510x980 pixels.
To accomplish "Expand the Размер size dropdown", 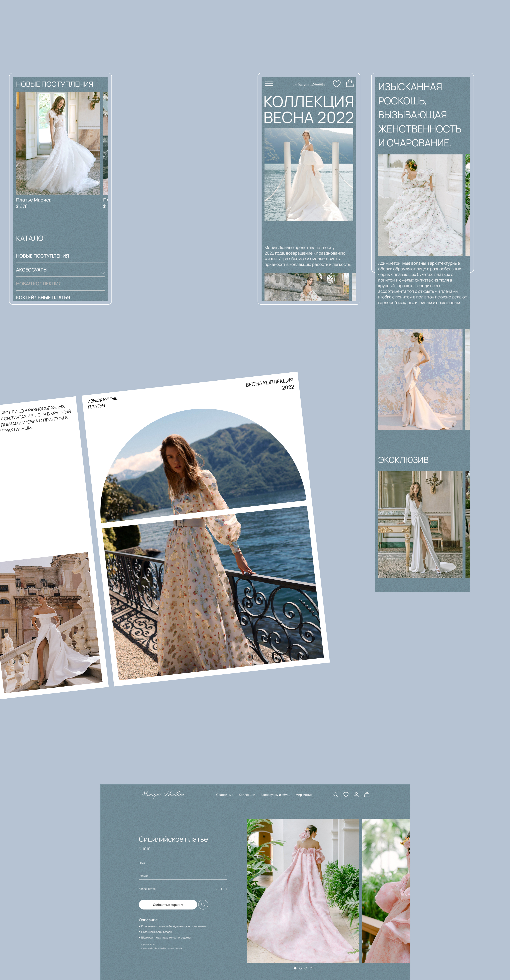I will (226, 876).
